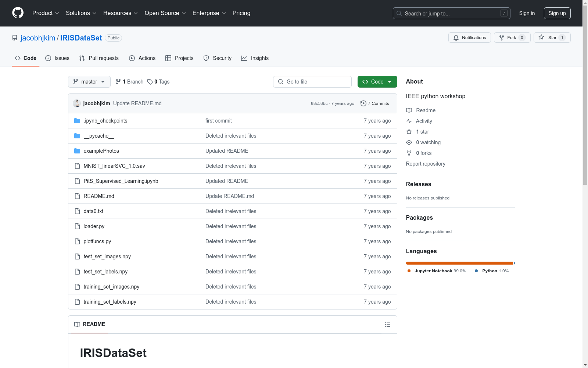Click the Report repository link
588x368 pixels.
pyautogui.click(x=426, y=164)
